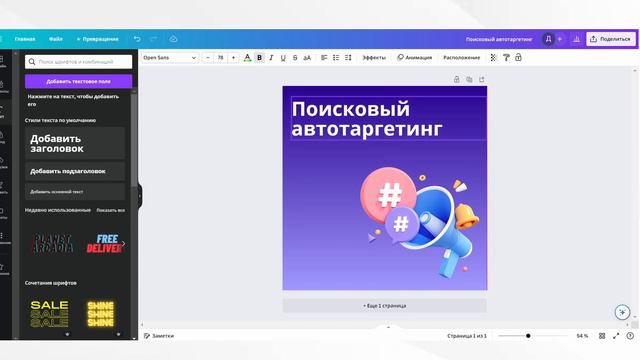Decrease font size with minus button

(208, 58)
